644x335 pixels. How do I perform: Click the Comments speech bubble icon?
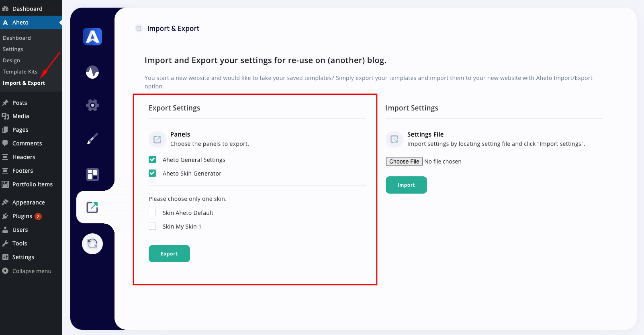tap(5, 143)
